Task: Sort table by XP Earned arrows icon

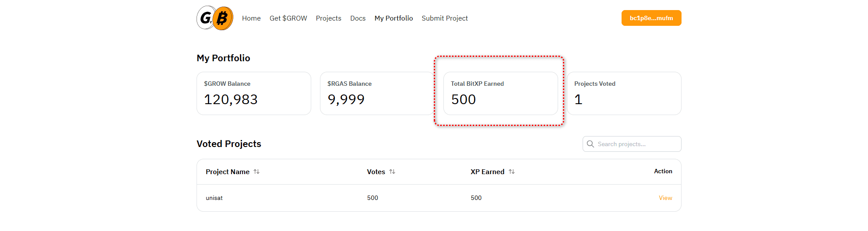Action: coord(512,171)
